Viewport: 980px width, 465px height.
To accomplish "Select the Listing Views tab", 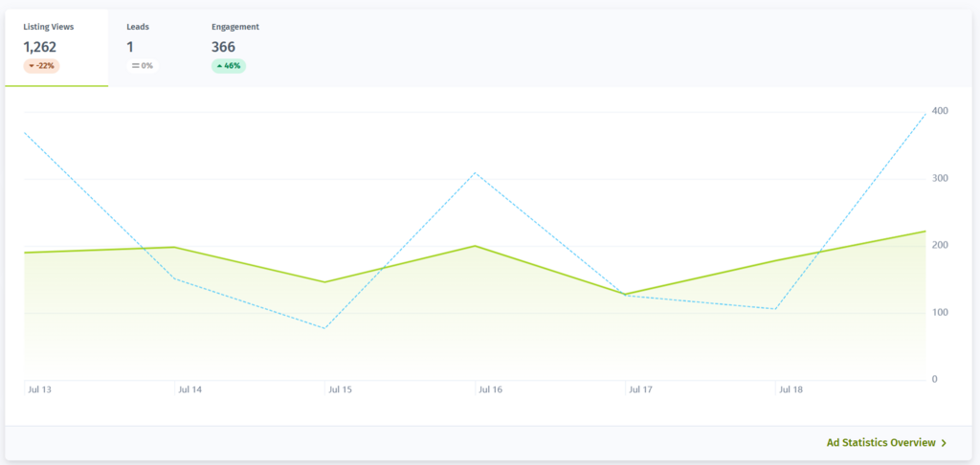I will 56,48.
